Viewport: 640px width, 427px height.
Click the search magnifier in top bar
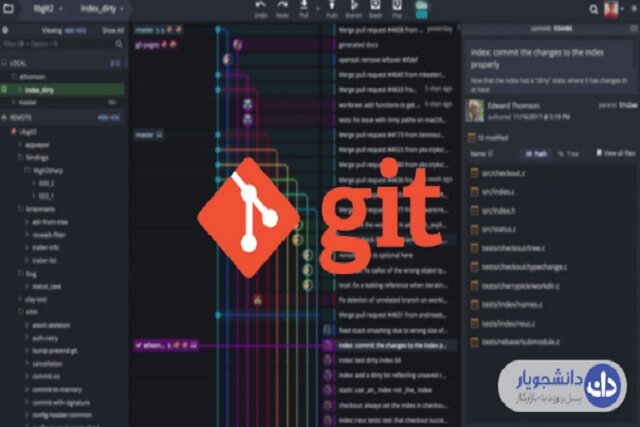click(594, 9)
